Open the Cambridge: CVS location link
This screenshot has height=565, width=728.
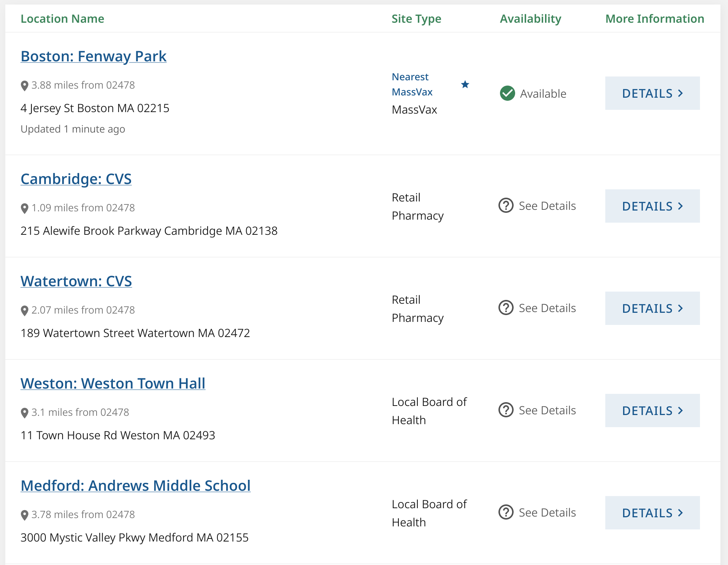point(76,179)
